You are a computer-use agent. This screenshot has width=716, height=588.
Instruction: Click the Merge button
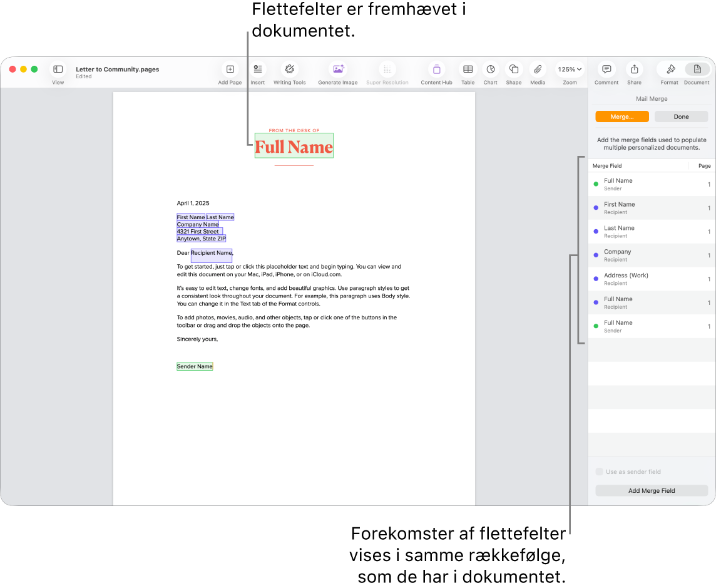(621, 116)
